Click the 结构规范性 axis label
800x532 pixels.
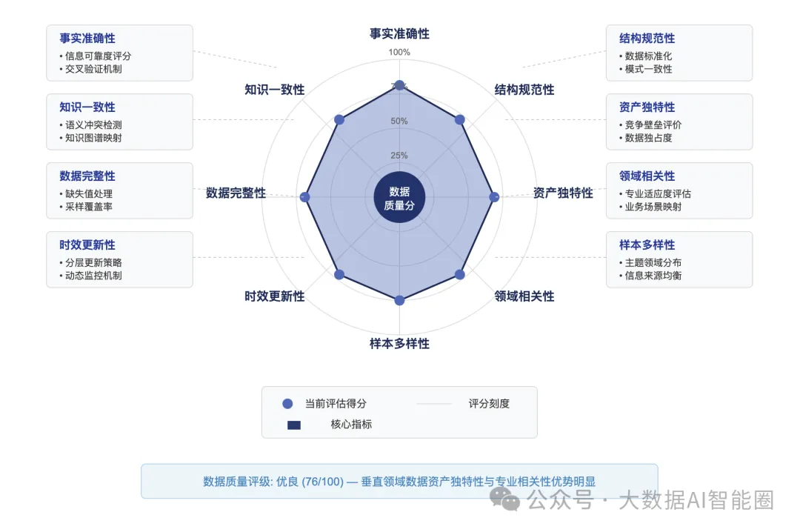(x=524, y=90)
